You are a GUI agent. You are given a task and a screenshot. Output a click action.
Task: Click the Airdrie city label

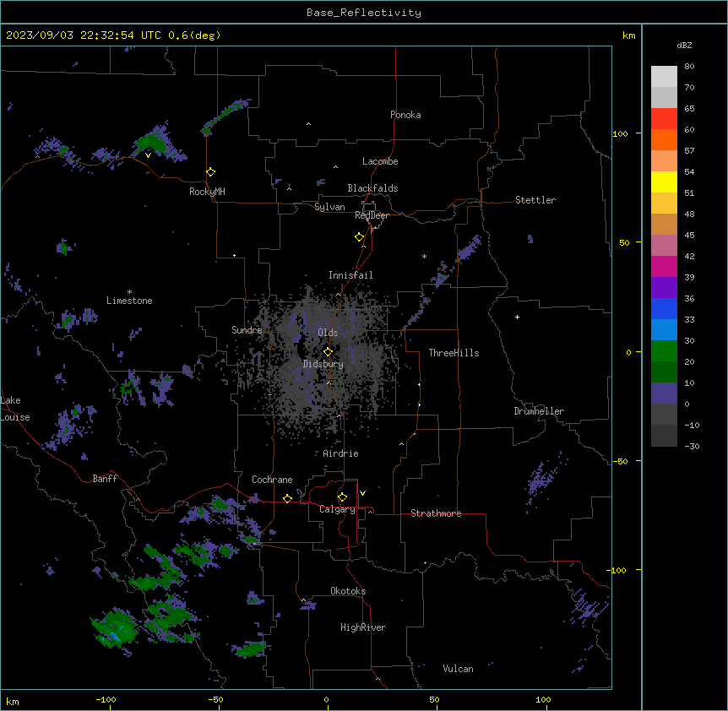tap(341, 453)
